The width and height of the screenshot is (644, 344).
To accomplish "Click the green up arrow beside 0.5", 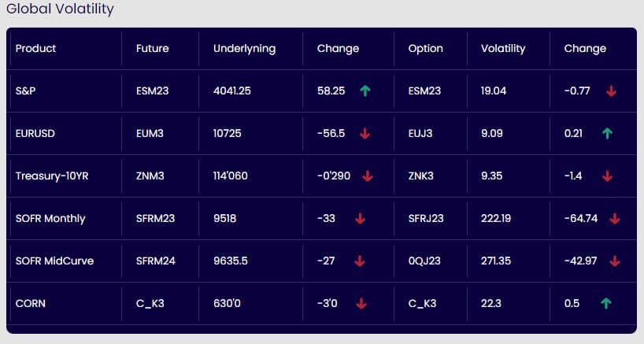I will click(x=605, y=304).
